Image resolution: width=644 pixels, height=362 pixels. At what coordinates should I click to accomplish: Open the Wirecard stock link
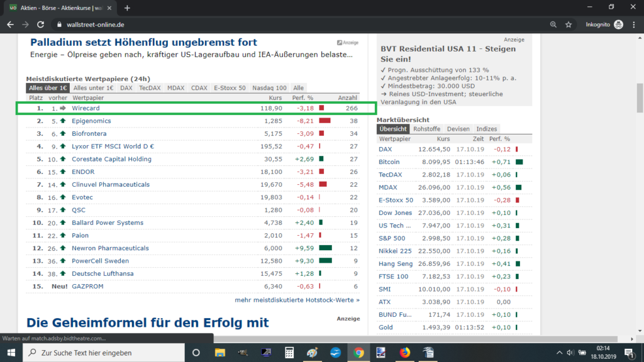86,108
